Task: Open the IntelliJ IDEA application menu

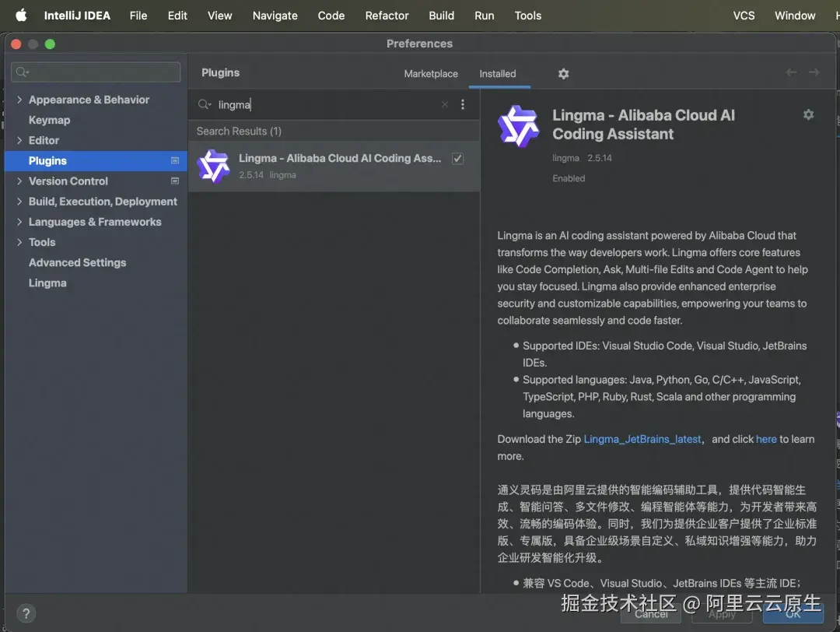Action: (77, 16)
